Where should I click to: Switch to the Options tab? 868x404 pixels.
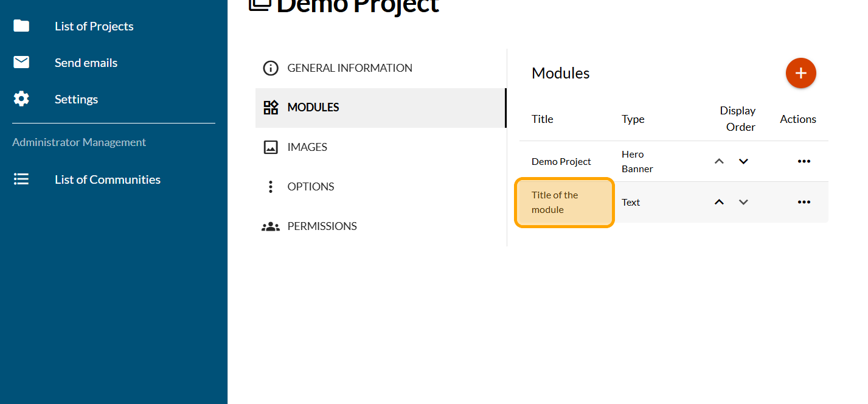(x=310, y=187)
